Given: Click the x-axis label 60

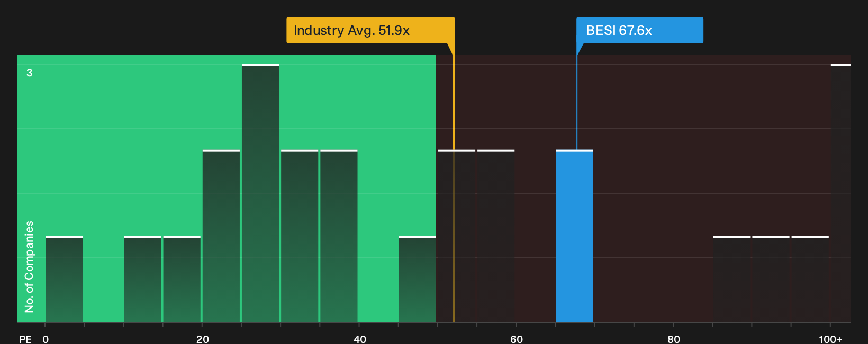Looking at the screenshot, I should point(517,339).
